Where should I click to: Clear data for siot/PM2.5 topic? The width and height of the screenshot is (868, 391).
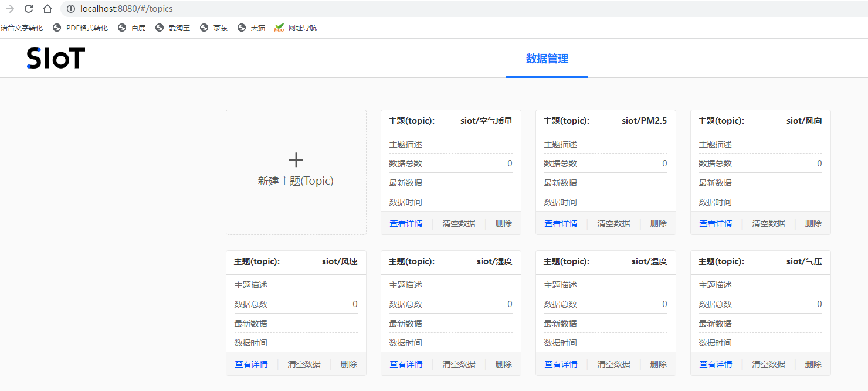click(613, 223)
